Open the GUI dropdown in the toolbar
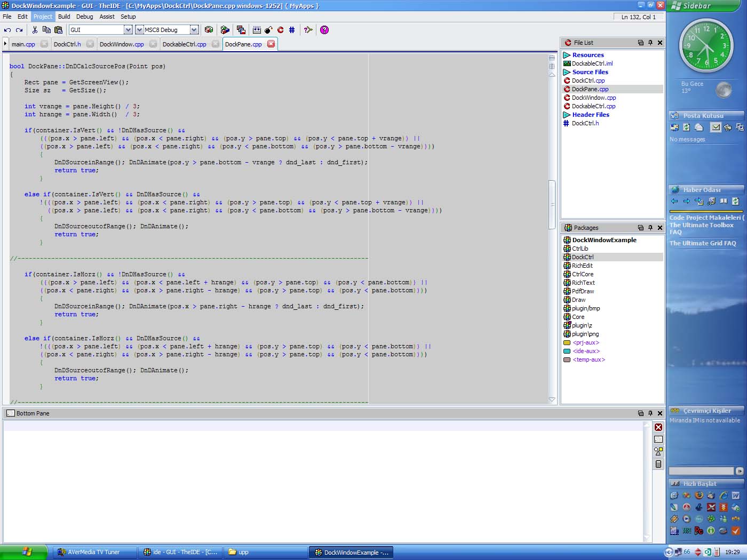747x560 pixels. tap(128, 30)
